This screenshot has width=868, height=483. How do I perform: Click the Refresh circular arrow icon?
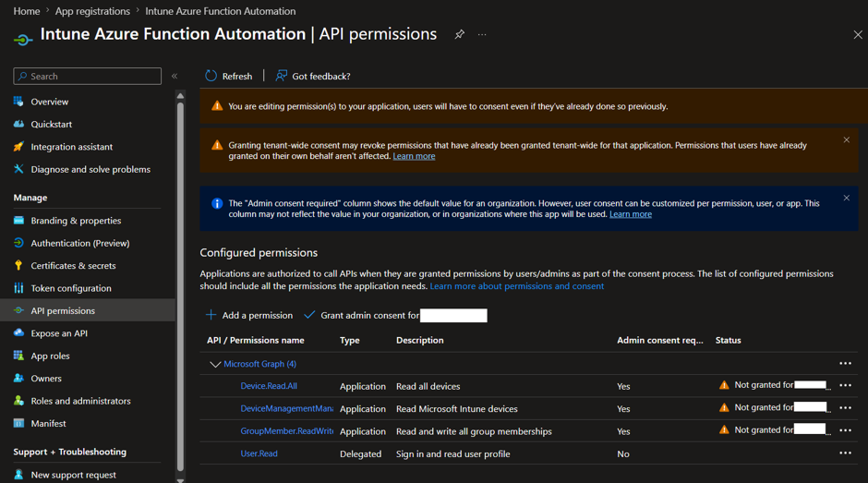coord(211,76)
